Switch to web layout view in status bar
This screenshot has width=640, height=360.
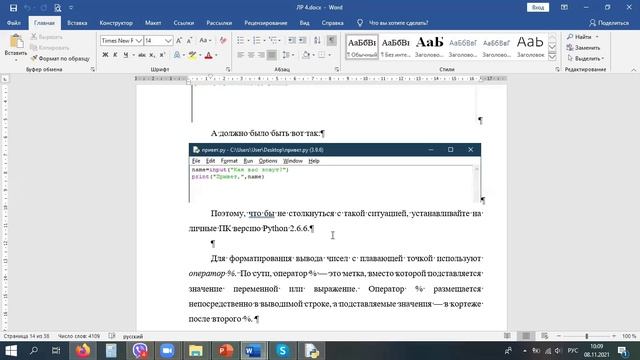(x=544, y=336)
